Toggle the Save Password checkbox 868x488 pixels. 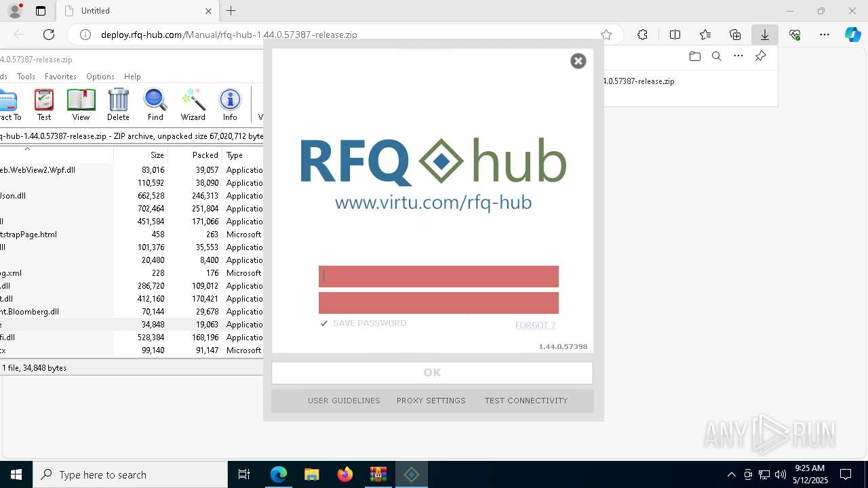coord(324,323)
